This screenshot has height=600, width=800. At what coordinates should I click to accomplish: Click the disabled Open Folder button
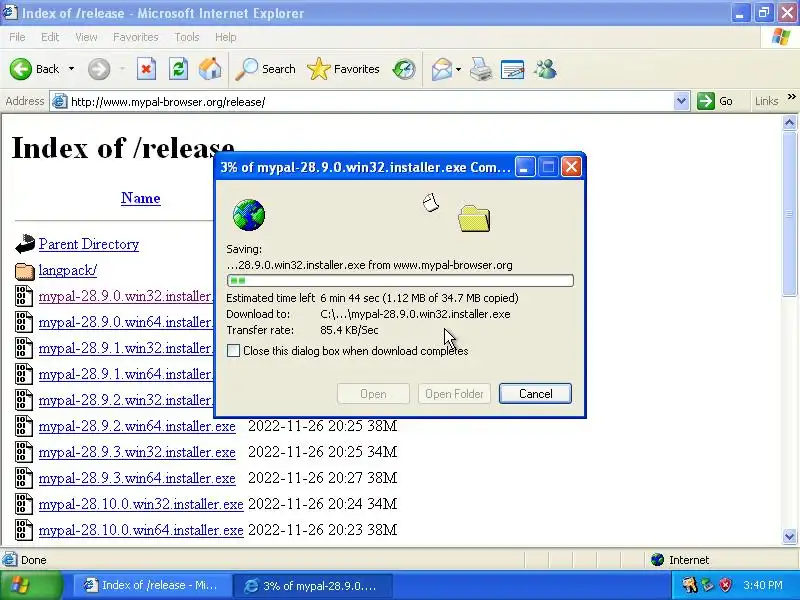[x=454, y=393]
